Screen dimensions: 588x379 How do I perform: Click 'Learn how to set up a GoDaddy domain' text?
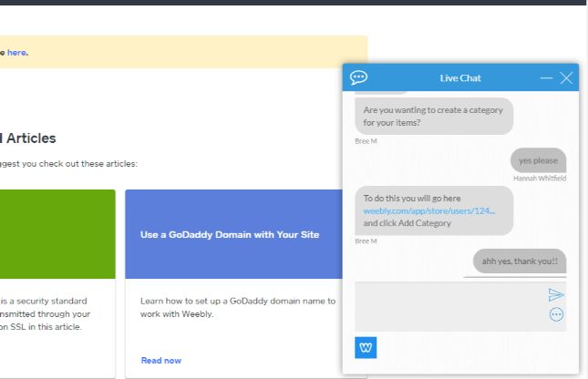coord(238,307)
